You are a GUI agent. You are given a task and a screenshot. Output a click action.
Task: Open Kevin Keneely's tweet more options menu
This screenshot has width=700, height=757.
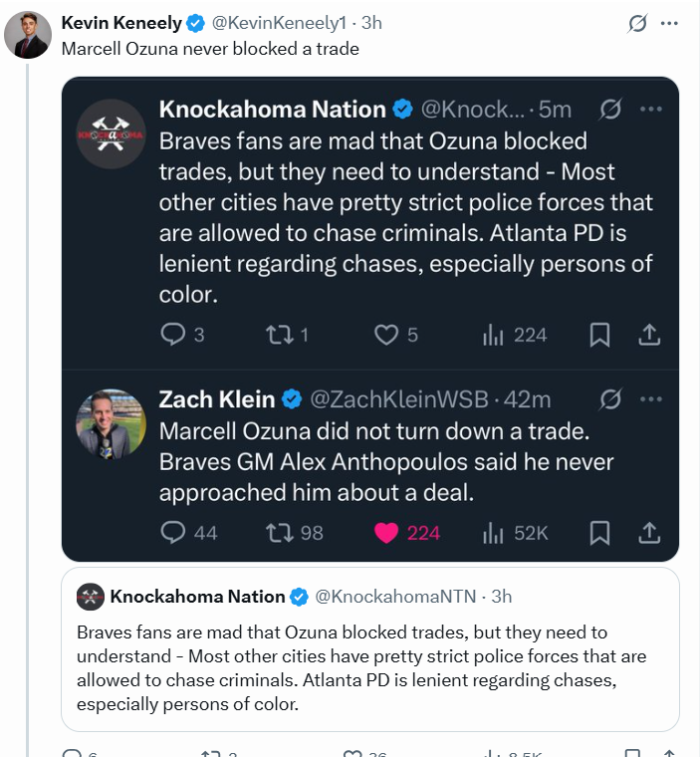[669, 23]
